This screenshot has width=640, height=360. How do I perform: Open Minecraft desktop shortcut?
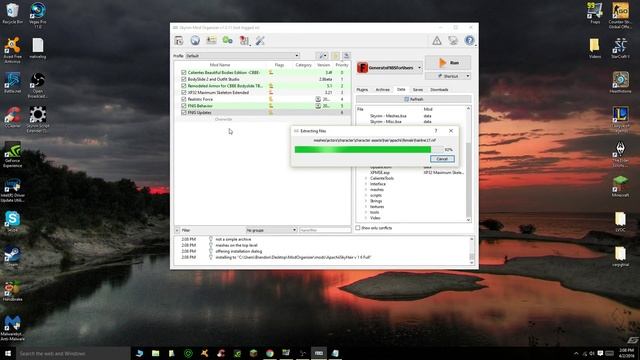(x=620, y=187)
